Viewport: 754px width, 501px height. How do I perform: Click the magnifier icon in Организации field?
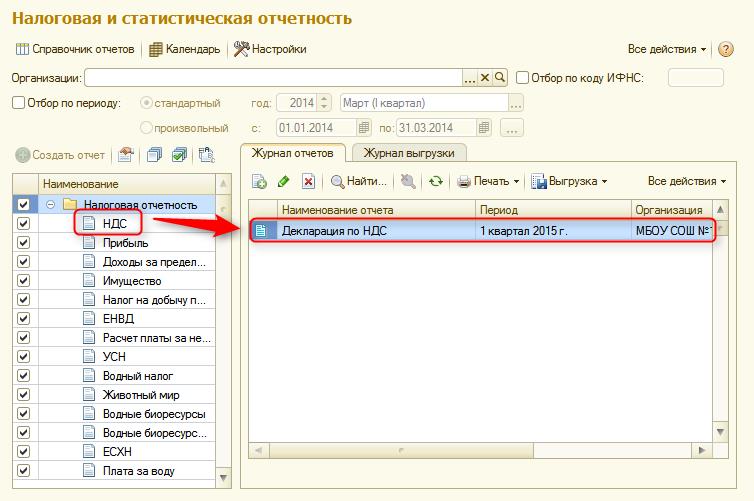(x=500, y=77)
